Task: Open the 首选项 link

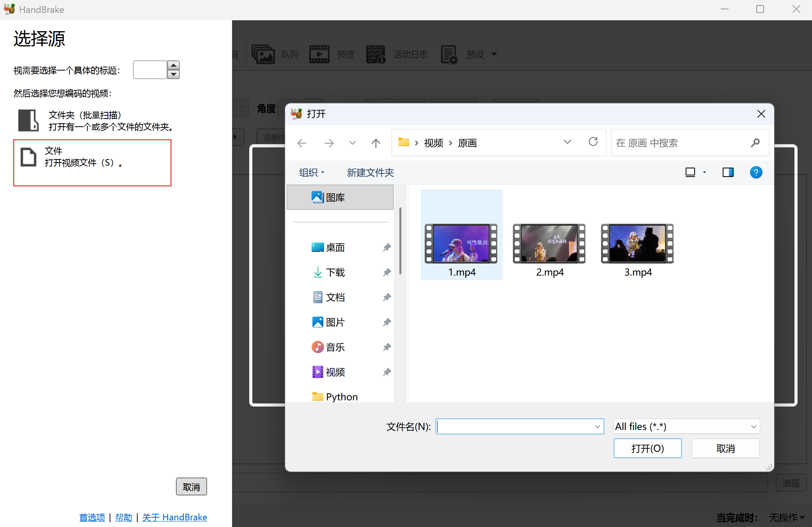Action: [92, 517]
